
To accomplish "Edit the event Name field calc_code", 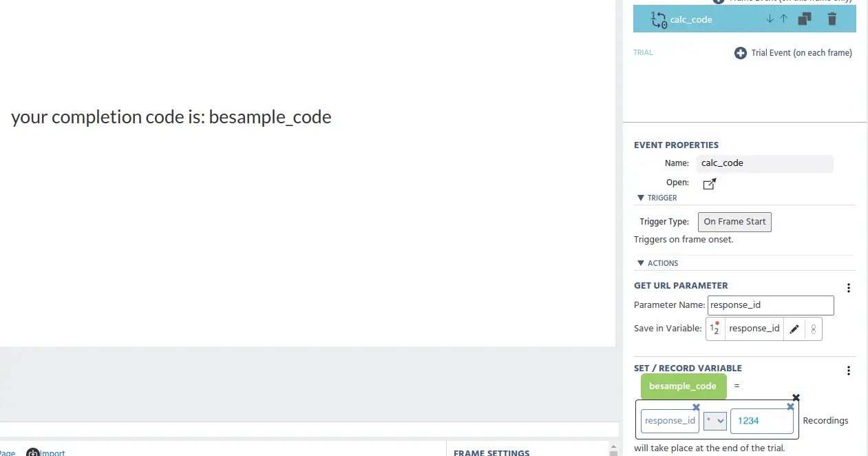I will click(x=765, y=164).
